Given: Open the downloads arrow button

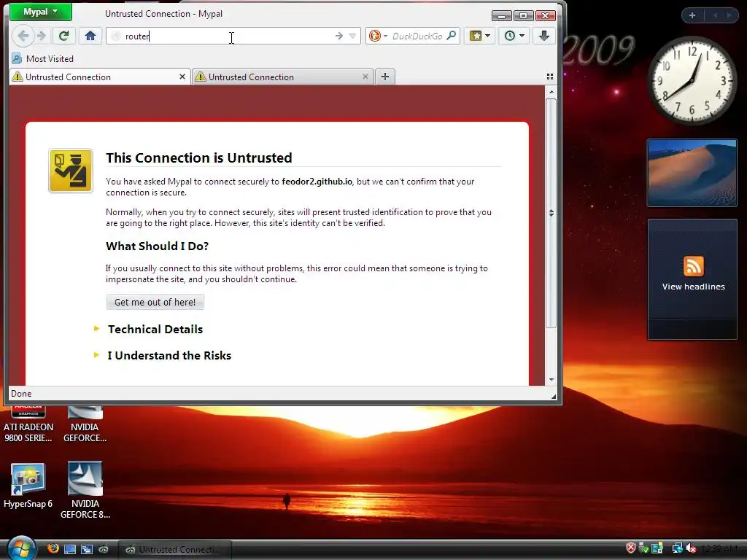Looking at the screenshot, I should pos(544,36).
